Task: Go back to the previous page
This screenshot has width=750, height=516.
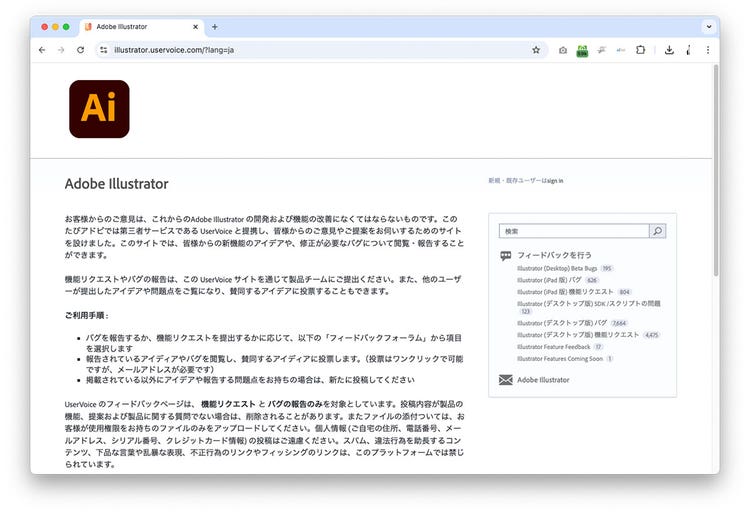Action: [42, 50]
